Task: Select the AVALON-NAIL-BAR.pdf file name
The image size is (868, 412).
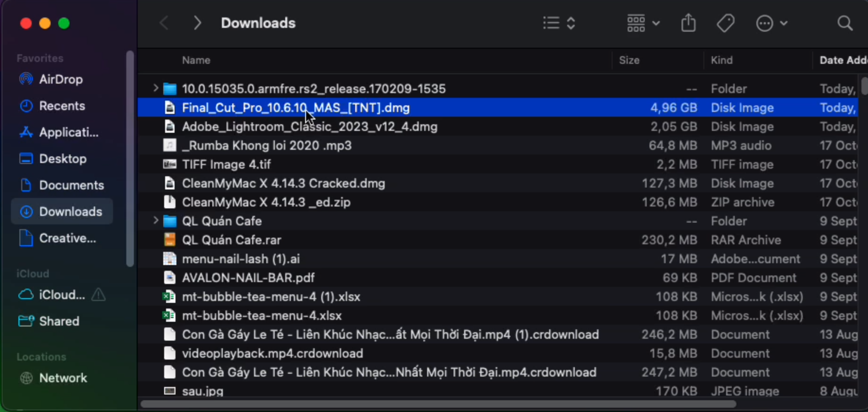Action: point(248,278)
